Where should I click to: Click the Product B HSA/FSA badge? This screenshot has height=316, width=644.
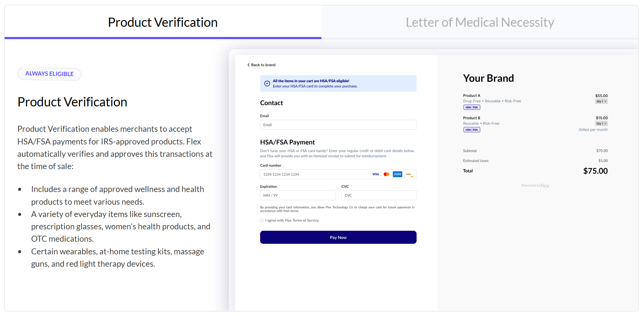pos(472,130)
